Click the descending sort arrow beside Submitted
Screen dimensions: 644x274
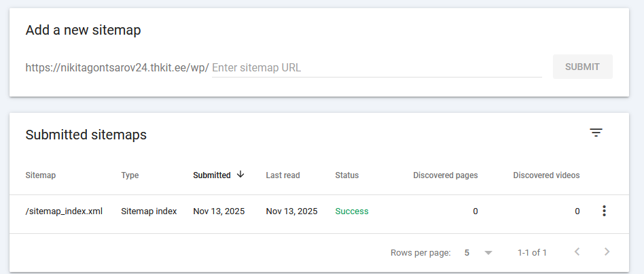pos(240,175)
